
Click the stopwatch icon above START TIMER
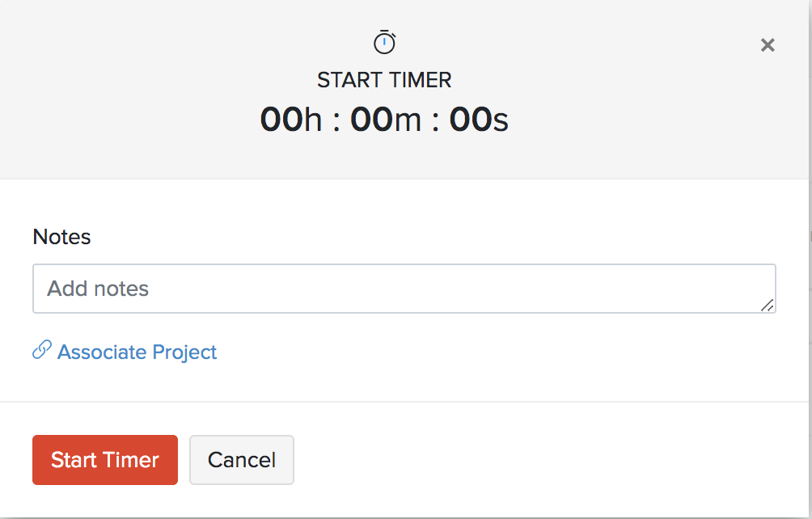point(384,41)
